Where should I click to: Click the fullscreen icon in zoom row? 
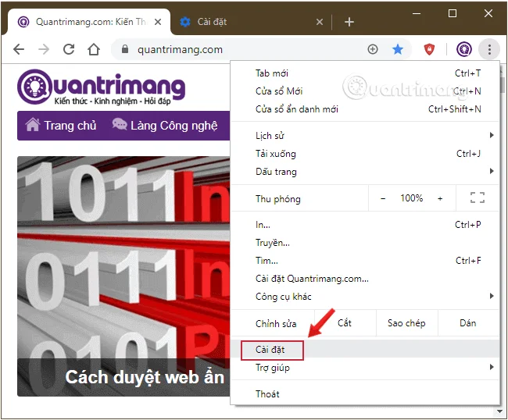pos(478,198)
